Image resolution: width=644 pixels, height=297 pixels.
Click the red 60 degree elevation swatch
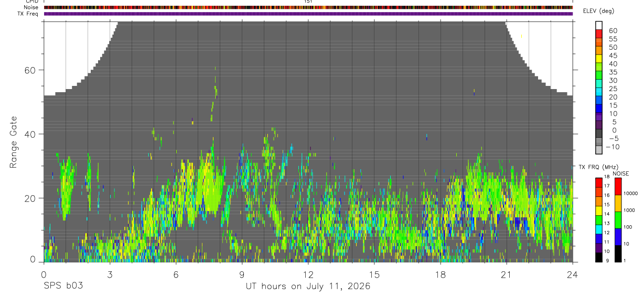[599, 34]
